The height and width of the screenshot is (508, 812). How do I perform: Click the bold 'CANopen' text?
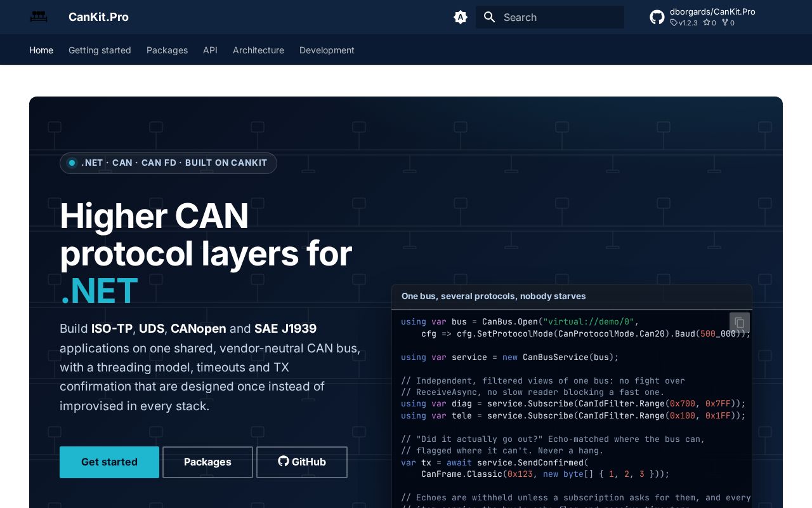click(x=199, y=329)
